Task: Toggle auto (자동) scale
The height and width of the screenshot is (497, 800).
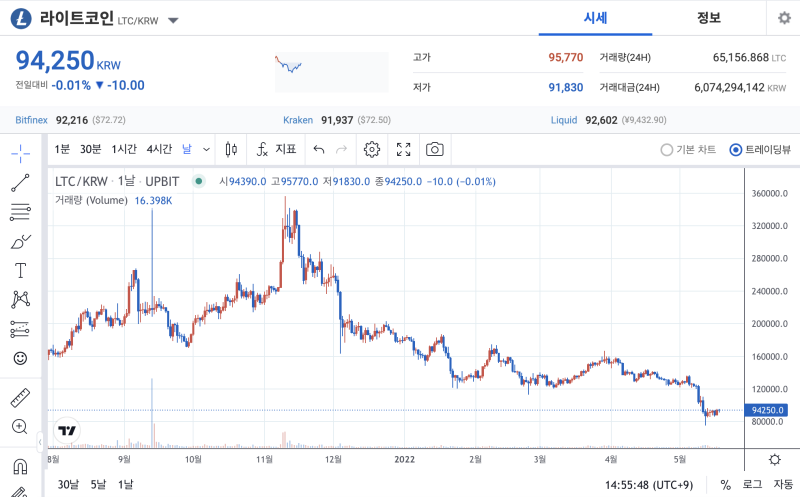Action: (x=783, y=484)
